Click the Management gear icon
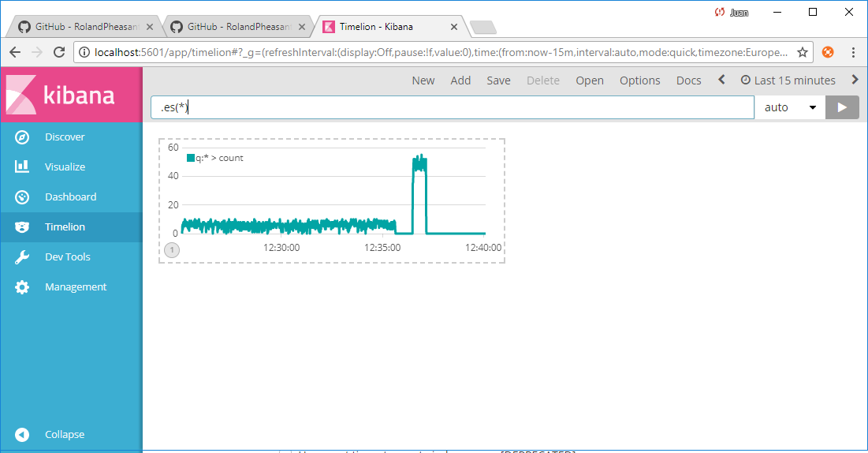This screenshot has width=868, height=453. tap(22, 286)
